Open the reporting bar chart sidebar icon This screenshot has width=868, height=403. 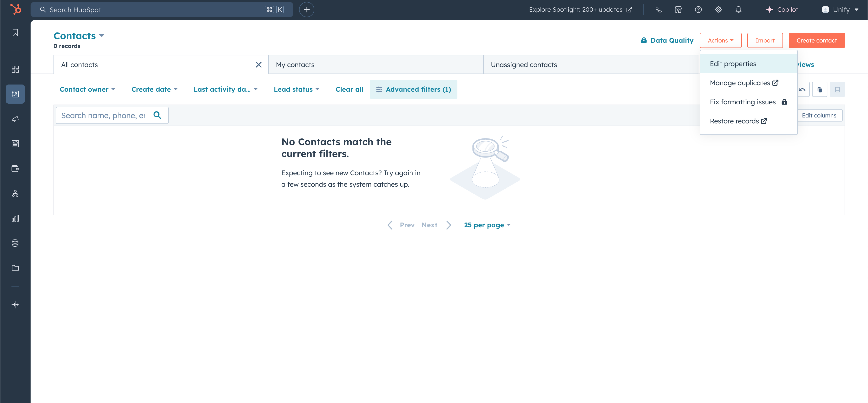pos(15,218)
